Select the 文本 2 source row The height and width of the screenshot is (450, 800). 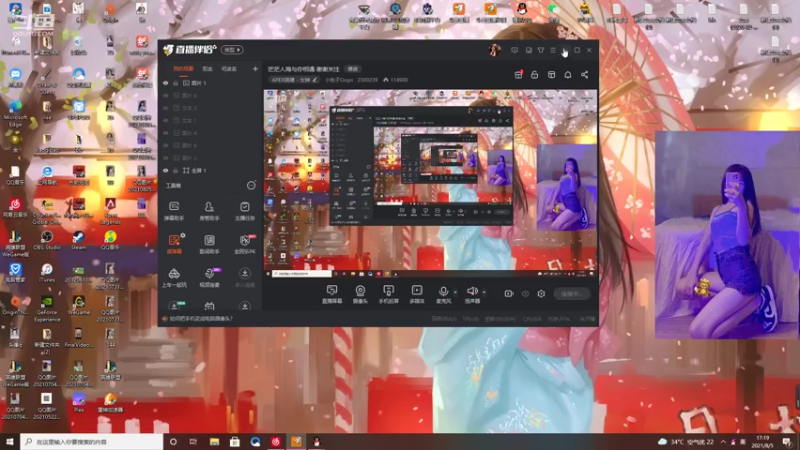210,108
